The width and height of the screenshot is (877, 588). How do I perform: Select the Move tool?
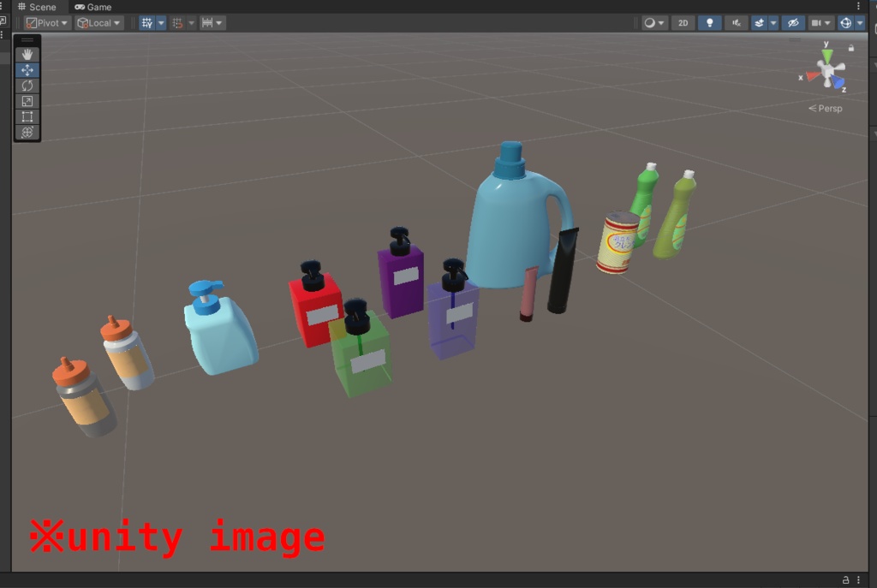(27, 70)
